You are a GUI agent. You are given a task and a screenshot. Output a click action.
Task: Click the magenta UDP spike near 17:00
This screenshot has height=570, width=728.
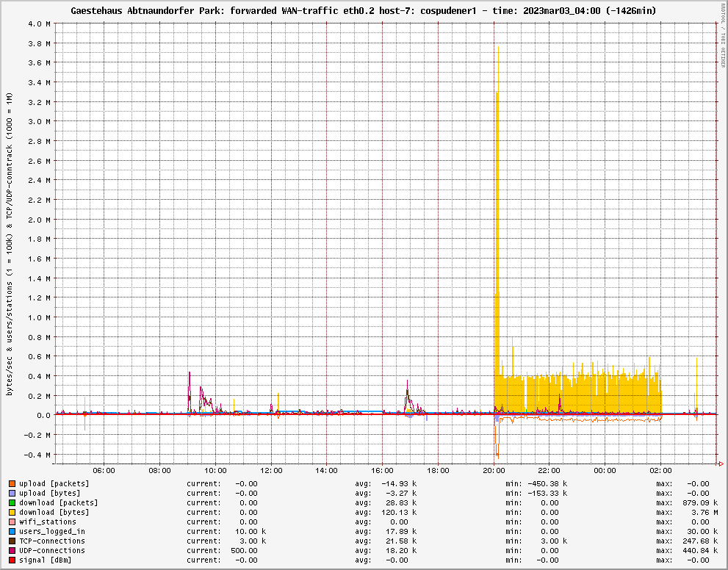tap(407, 397)
